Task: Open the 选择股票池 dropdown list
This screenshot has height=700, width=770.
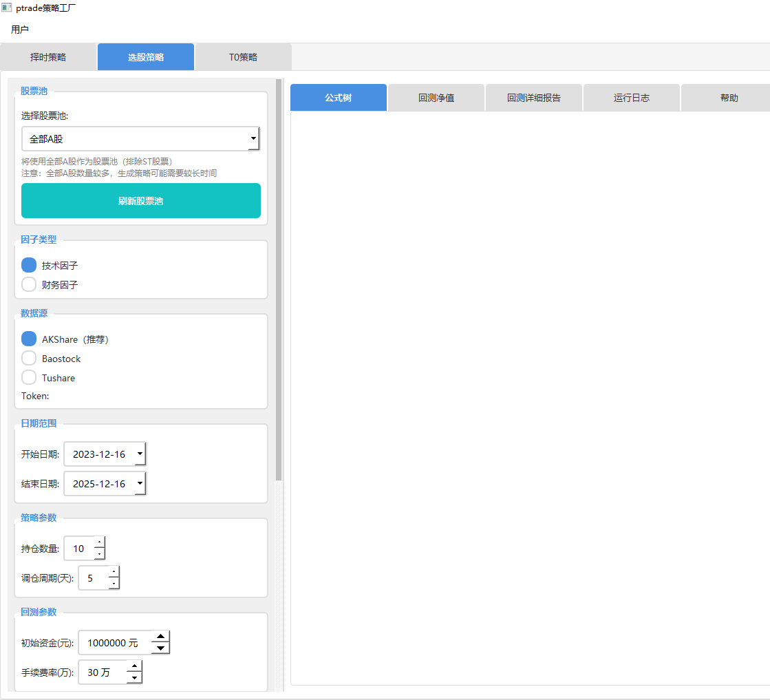Action: (x=253, y=139)
